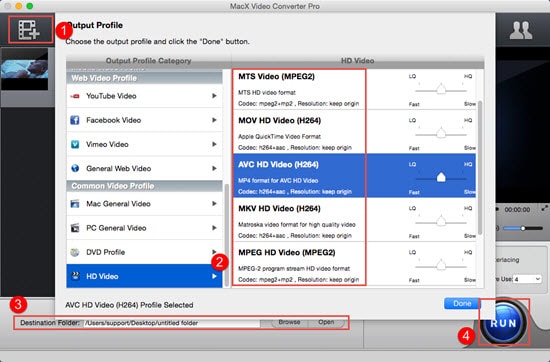Expand YouTube Video submenu arrow
550x362 pixels.
click(x=214, y=96)
